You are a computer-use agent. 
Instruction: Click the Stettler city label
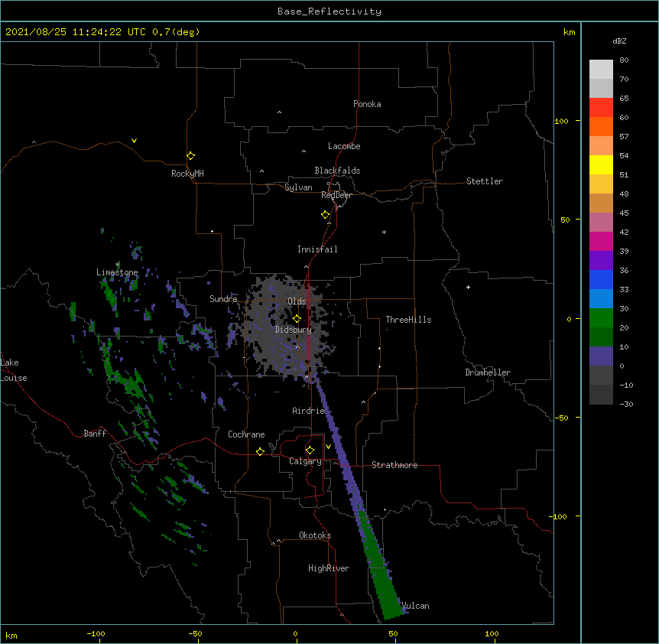pyautogui.click(x=485, y=181)
